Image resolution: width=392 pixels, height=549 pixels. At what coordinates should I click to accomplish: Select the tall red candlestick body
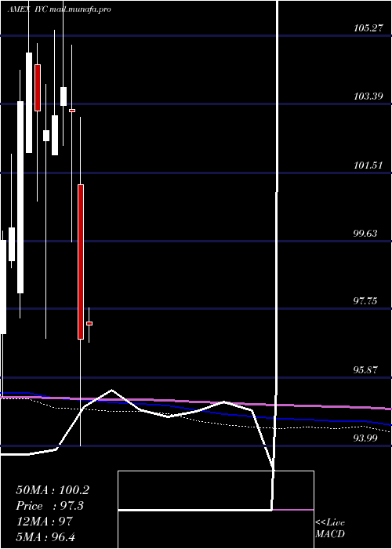(x=81, y=262)
